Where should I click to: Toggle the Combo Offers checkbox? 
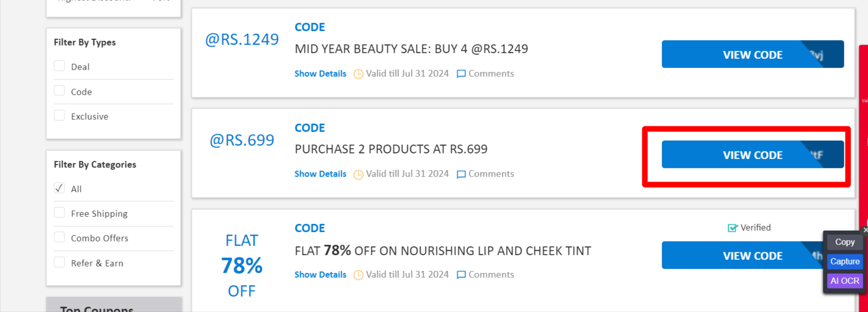click(59, 237)
